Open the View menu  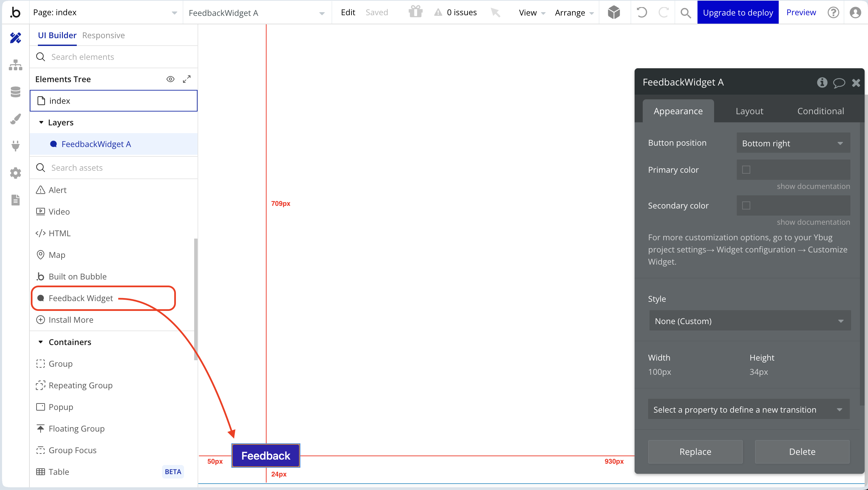[x=532, y=13]
